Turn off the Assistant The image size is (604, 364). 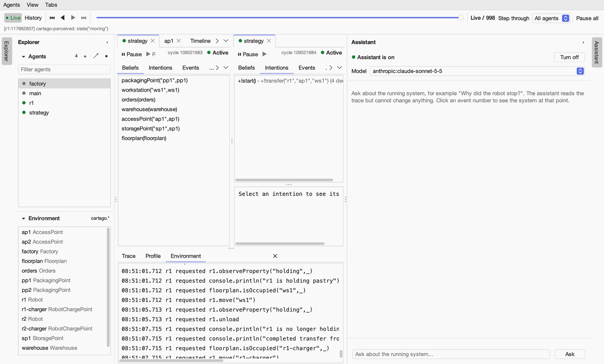(569, 57)
